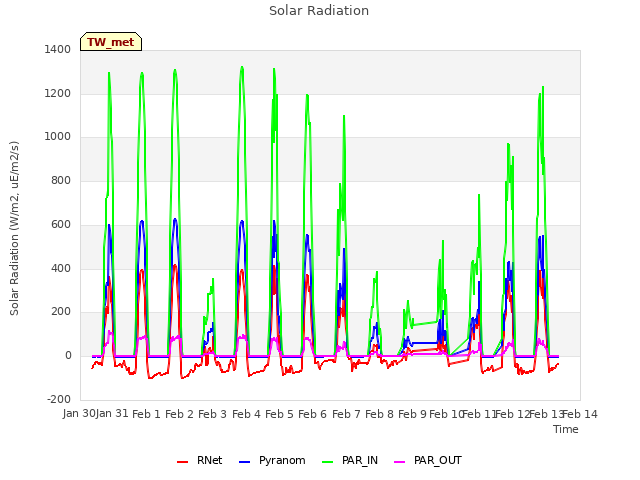This screenshot has width=640, height=480.
Task: Click the 400 y-axis tick label
Action: coord(61,269)
